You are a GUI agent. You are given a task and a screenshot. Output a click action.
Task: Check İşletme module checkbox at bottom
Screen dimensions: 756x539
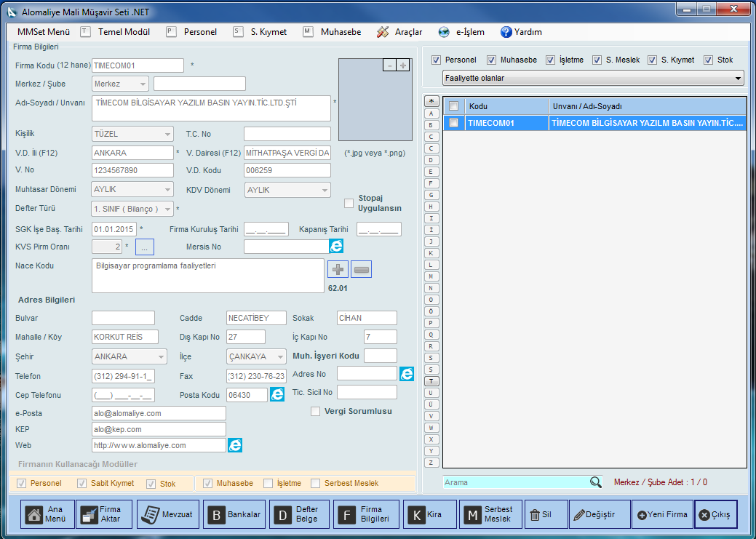[x=268, y=483]
